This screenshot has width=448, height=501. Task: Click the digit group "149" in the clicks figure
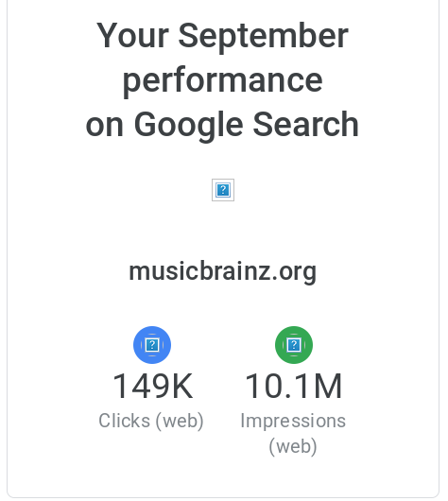tap(139, 386)
